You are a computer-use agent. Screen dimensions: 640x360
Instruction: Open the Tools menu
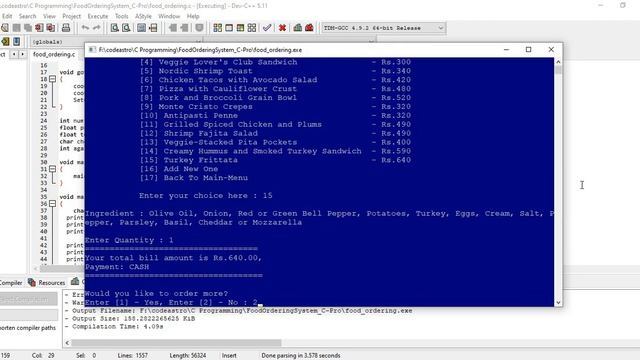122,16
